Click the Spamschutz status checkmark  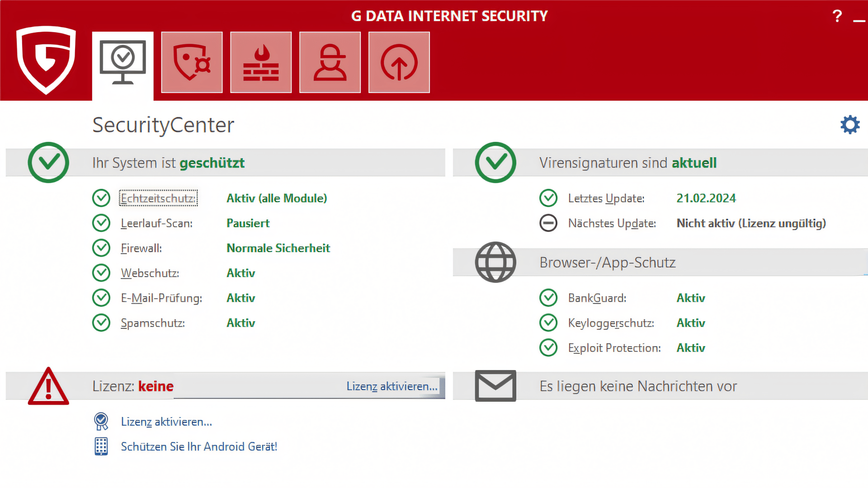101,323
